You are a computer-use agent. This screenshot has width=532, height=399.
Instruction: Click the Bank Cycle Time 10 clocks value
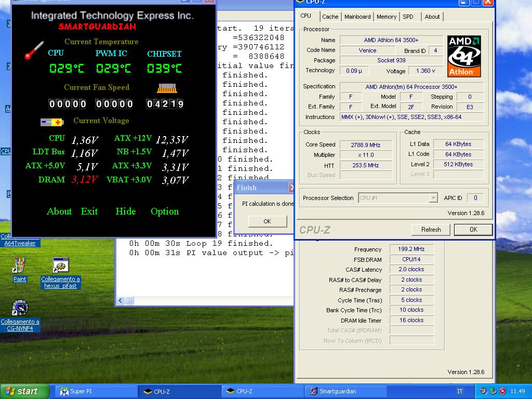coord(411,310)
